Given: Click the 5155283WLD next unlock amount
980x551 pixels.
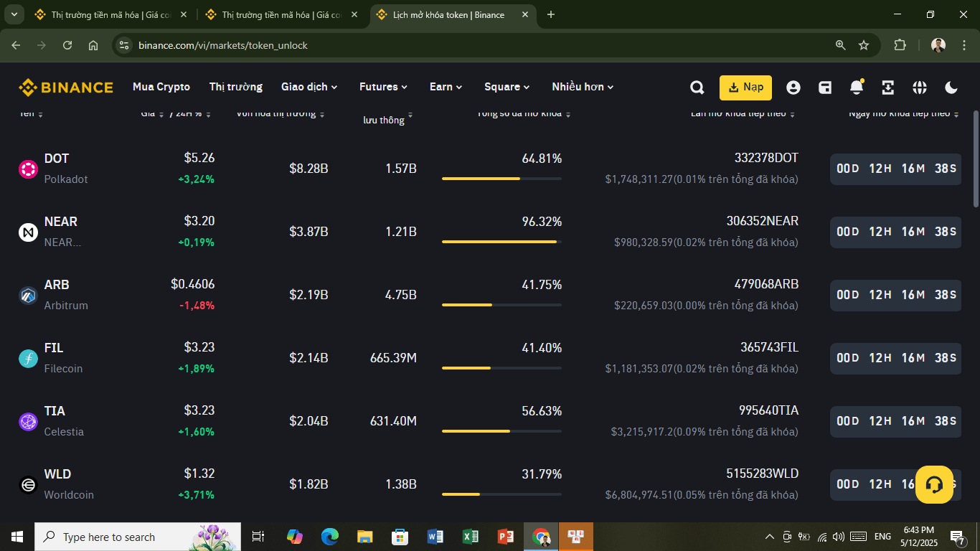Looking at the screenshot, I should point(762,474).
